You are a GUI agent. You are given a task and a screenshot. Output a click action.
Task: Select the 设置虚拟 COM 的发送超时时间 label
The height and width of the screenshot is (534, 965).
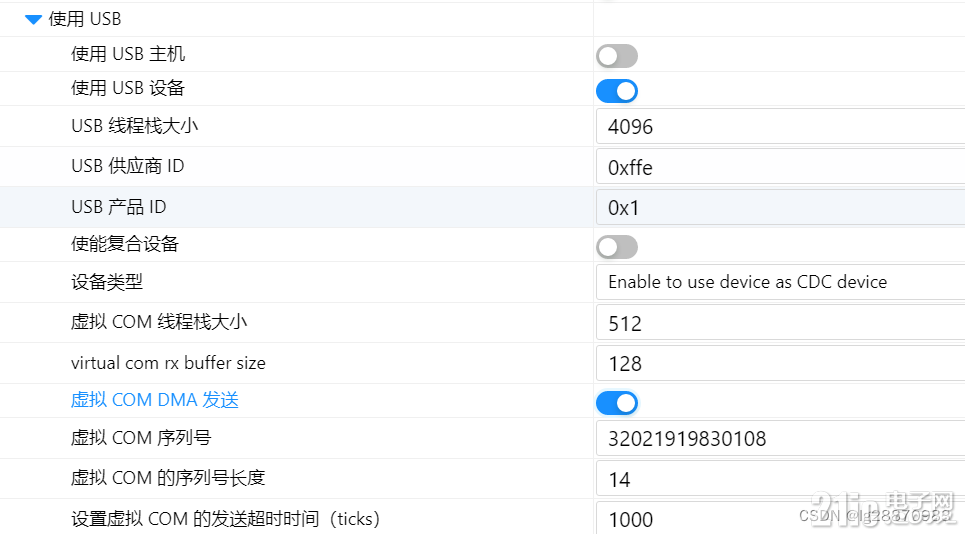[225, 519]
